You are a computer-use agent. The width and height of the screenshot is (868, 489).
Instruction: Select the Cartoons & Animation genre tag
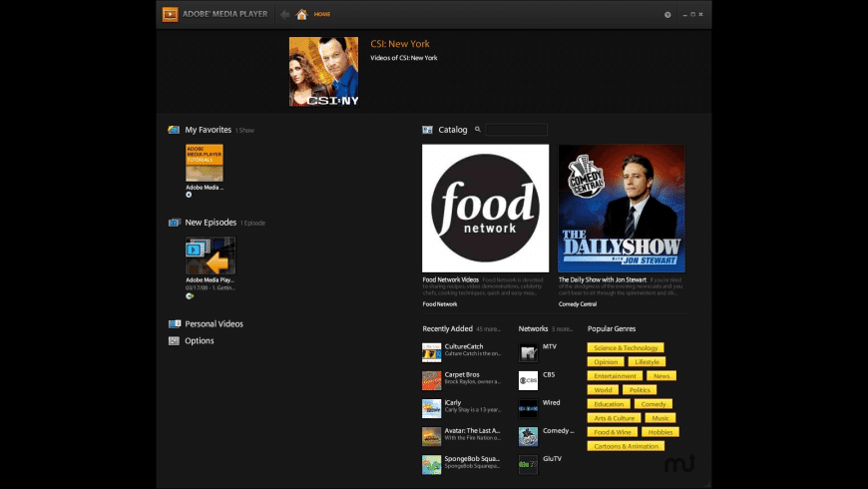coord(627,446)
